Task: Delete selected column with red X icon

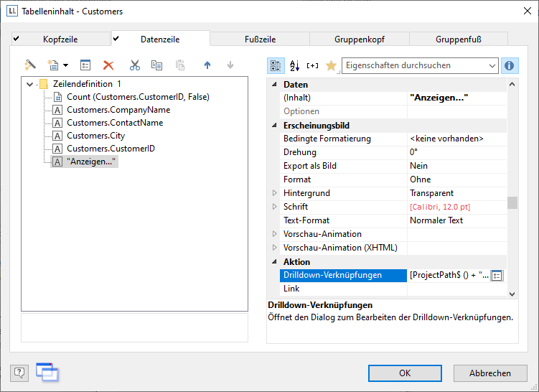Action: pos(108,65)
